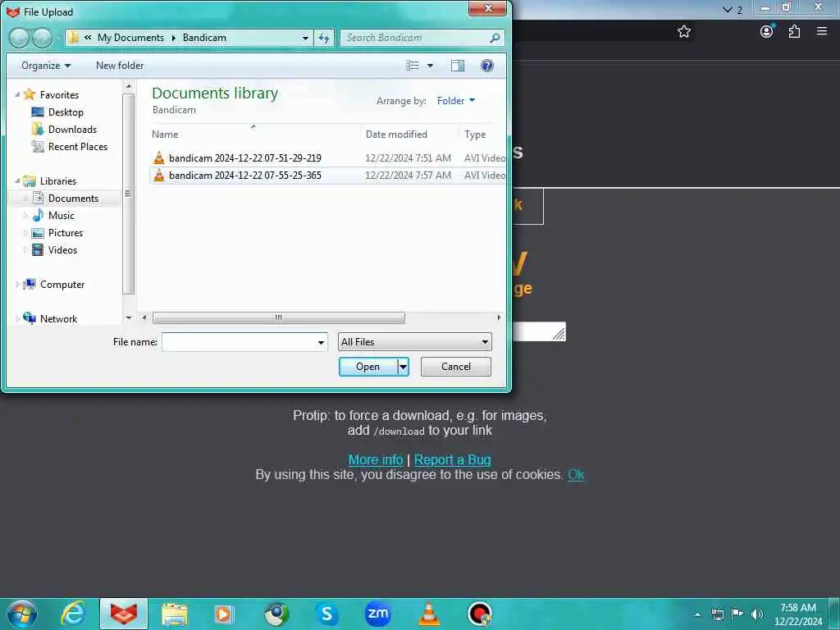The height and width of the screenshot is (630, 840).
Task: Collapse the Libraries tree group
Action: click(x=17, y=180)
